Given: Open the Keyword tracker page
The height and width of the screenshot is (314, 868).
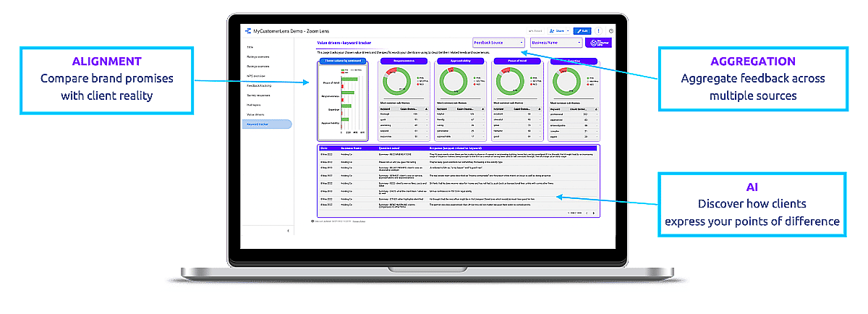Looking at the screenshot, I should tap(258, 124).
